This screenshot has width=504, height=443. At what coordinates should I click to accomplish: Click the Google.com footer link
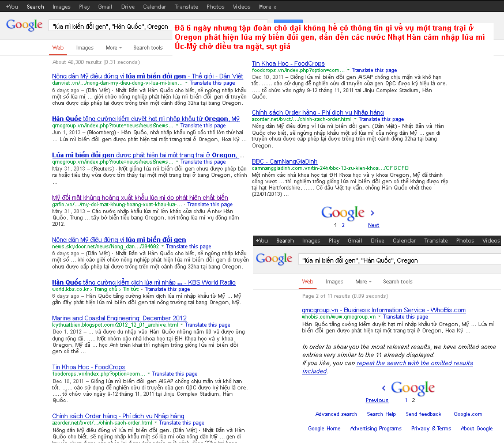click(468, 414)
